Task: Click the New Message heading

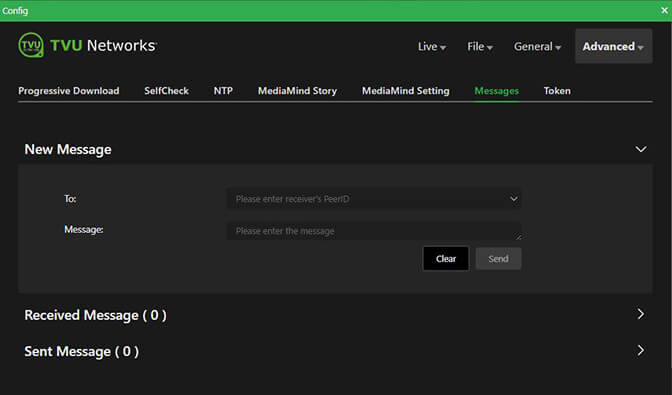Action: coord(68,149)
